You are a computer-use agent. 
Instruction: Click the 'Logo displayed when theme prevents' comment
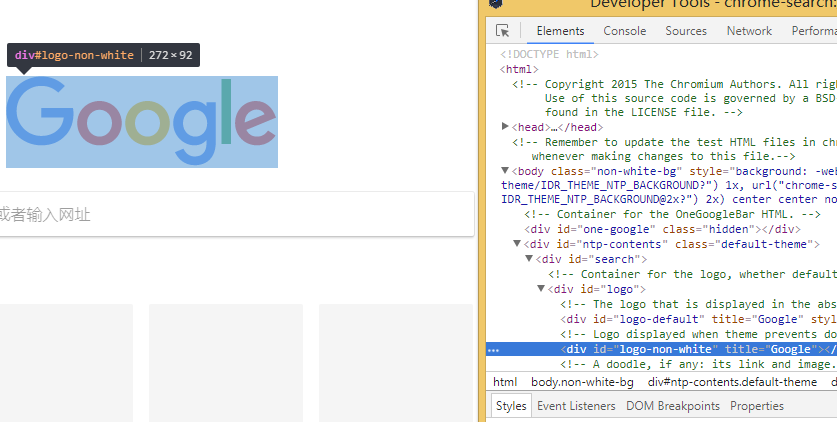pos(698,335)
